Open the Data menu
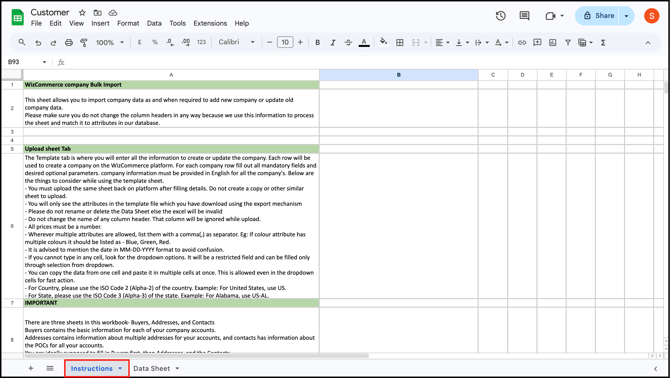This screenshot has width=670, height=378. click(154, 23)
